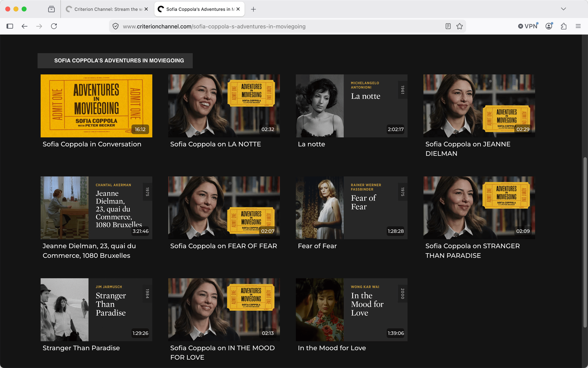Go back to the previous page
Viewport: 588px width, 368px height.
(24, 26)
